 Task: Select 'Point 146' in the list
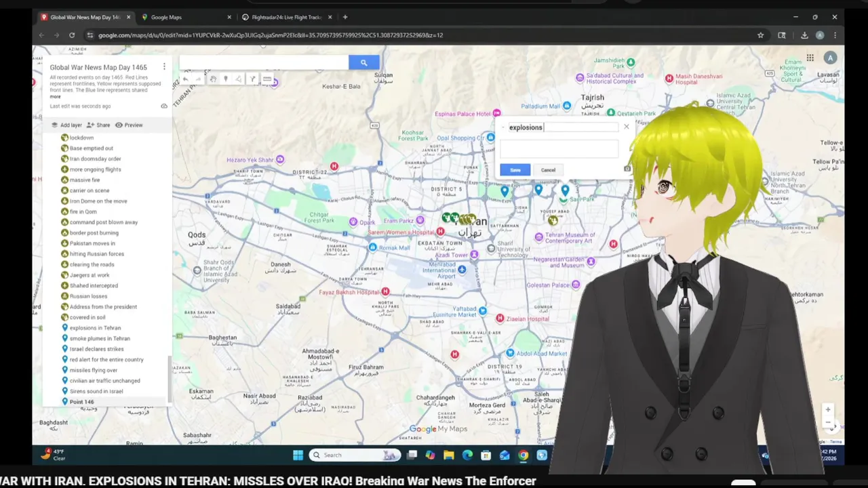click(x=81, y=402)
